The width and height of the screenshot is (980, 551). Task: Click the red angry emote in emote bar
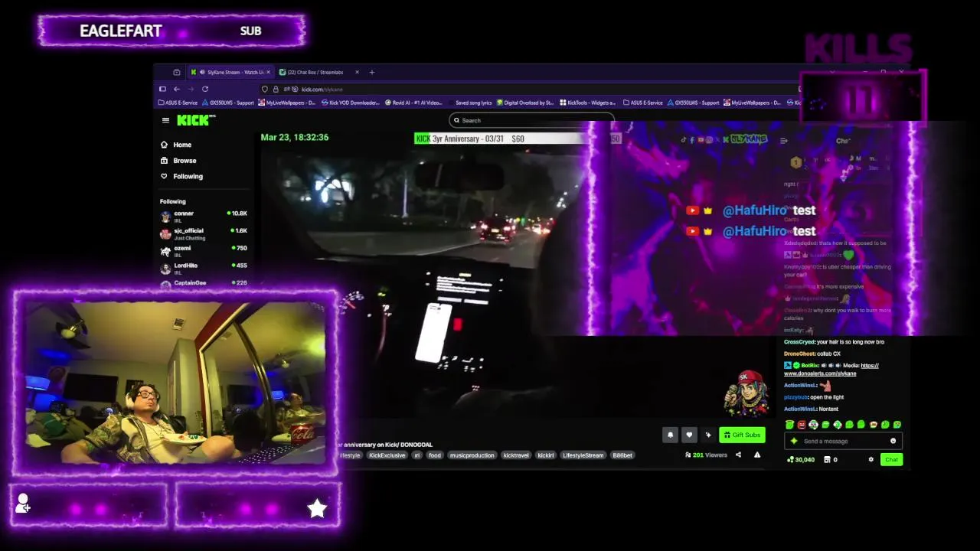pyautogui.click(x=801, y=425)
